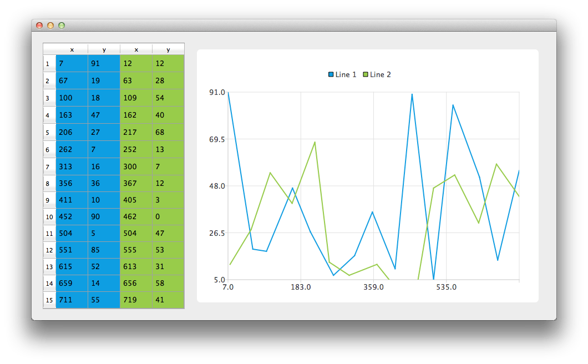The height and width of the screenshot is (364, 588).
Task: Click the first y column header
Action: click(x=104, y=49)
